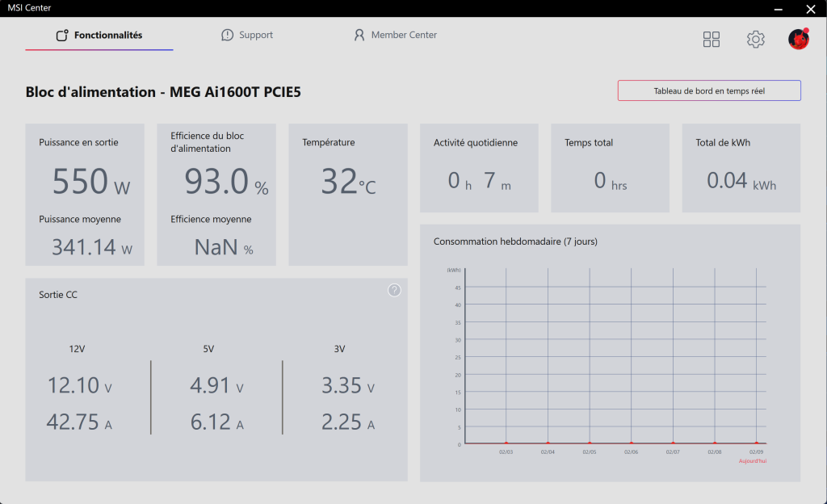Click the Aujourd'hui label under the chart
Image resolution: width=827 pixels, height=504 pixels.
tap(753, 461)
